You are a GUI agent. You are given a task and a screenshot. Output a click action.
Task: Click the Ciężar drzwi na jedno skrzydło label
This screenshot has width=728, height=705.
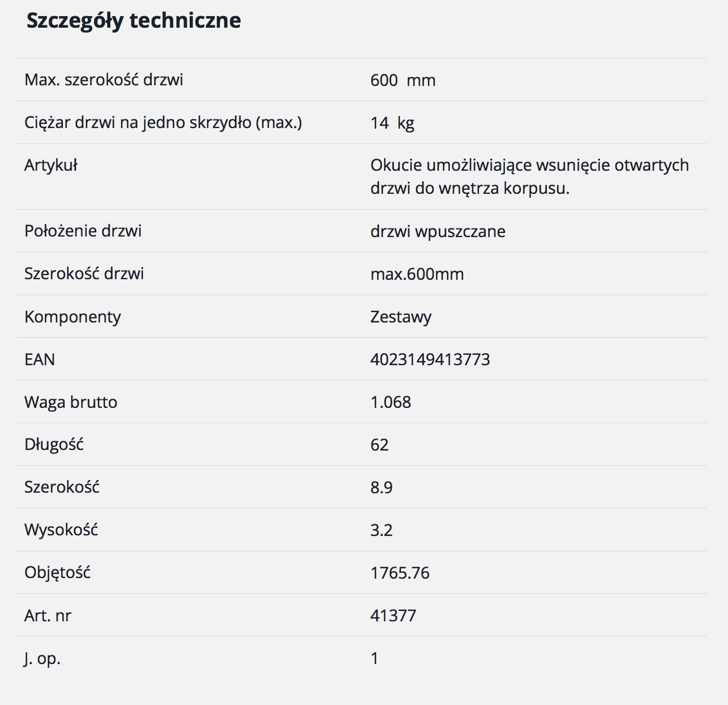pyautogui.click(x=163, y=122)
